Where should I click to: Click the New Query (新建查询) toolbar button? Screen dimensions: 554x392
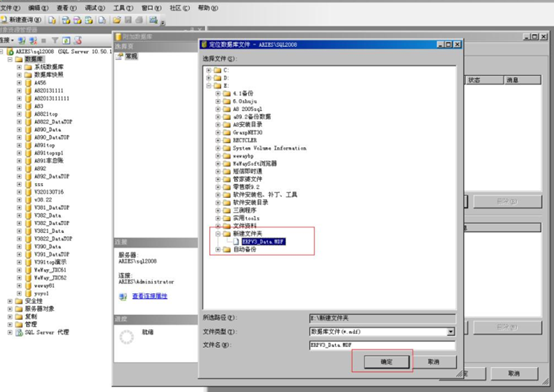click(x=21, y=20)
